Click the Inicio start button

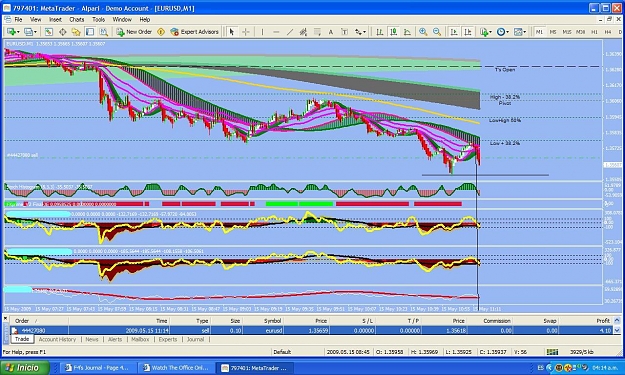tap(25, 368)
